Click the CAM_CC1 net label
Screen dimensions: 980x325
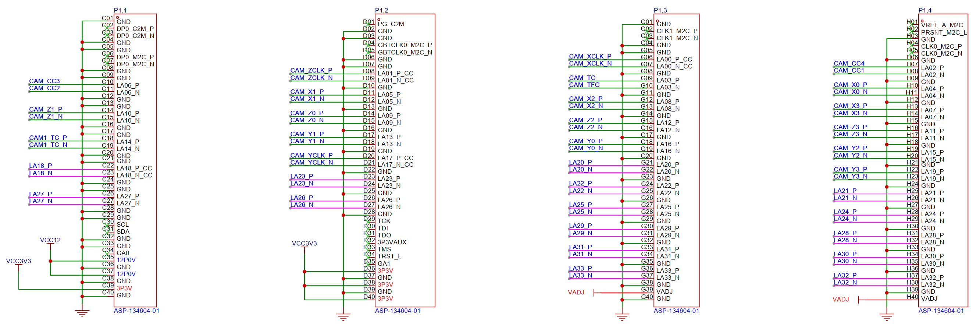[849, 70]
